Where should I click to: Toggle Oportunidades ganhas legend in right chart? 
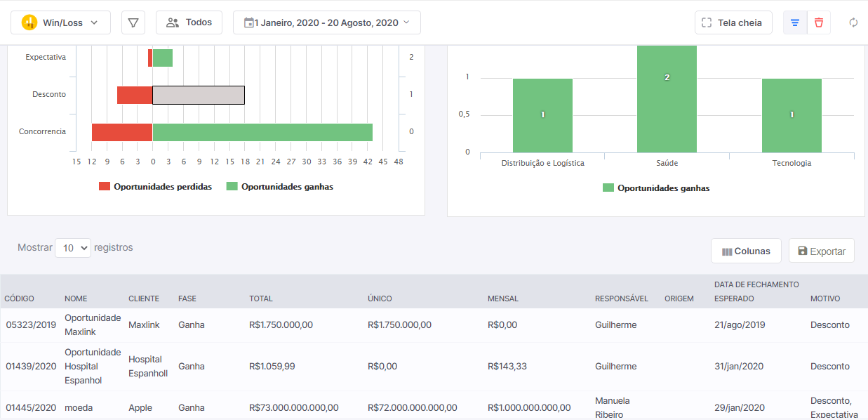pyautogui.click(x=656, y=188)
